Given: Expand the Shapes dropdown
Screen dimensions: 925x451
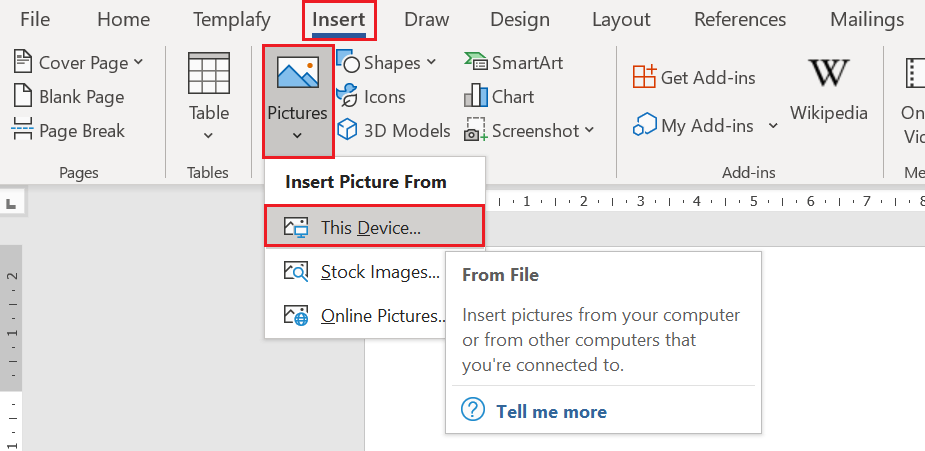Looking at the screenshot, I should (x=431, y=63).
